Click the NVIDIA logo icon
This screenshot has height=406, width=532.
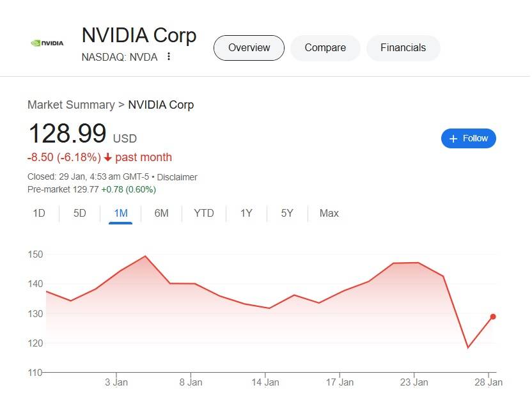pos(47,43)
